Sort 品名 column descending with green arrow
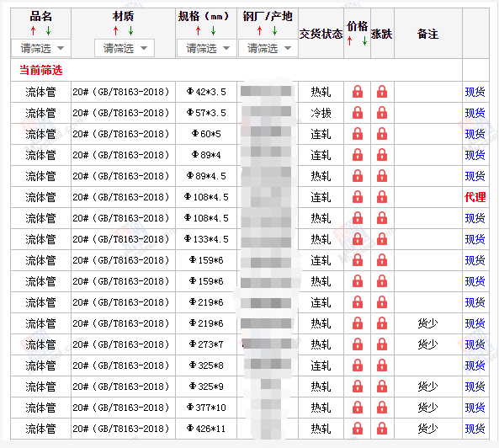 point(48,31)
